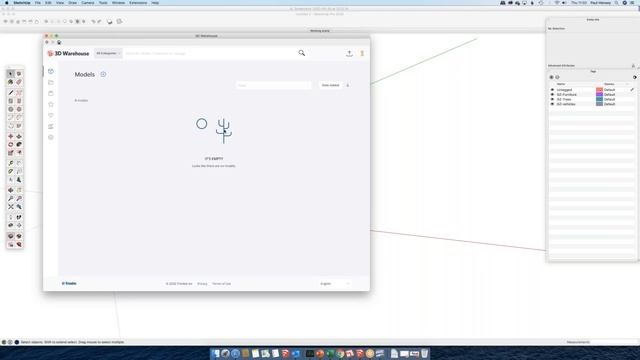Activate the Orbit tool
The image size is (640, 360).
pyautogui.click(x=11, y=190)
